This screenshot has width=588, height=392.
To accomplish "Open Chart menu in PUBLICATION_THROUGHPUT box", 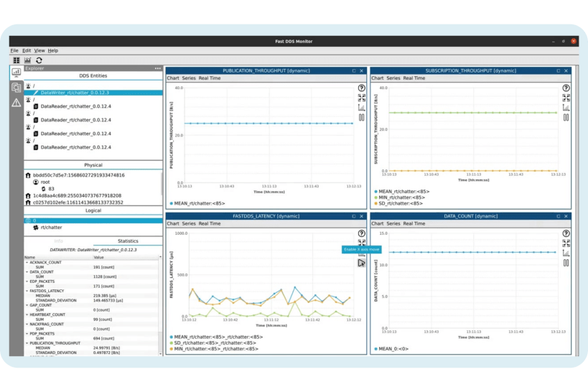I will 173,78.
